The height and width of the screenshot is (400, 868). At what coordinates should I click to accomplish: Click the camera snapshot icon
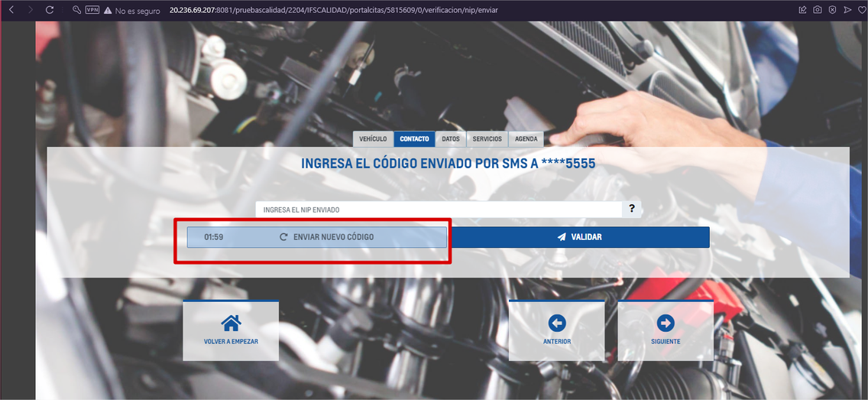click(818, 10)
